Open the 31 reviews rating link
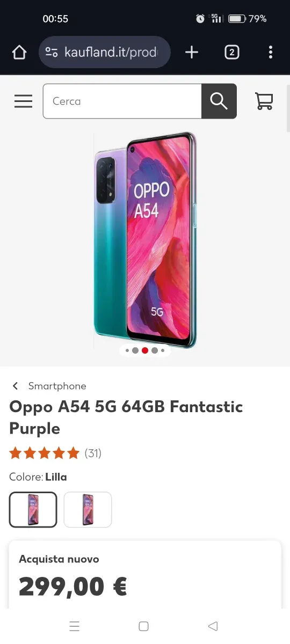 pyautogui.click(x=93, y=453)
